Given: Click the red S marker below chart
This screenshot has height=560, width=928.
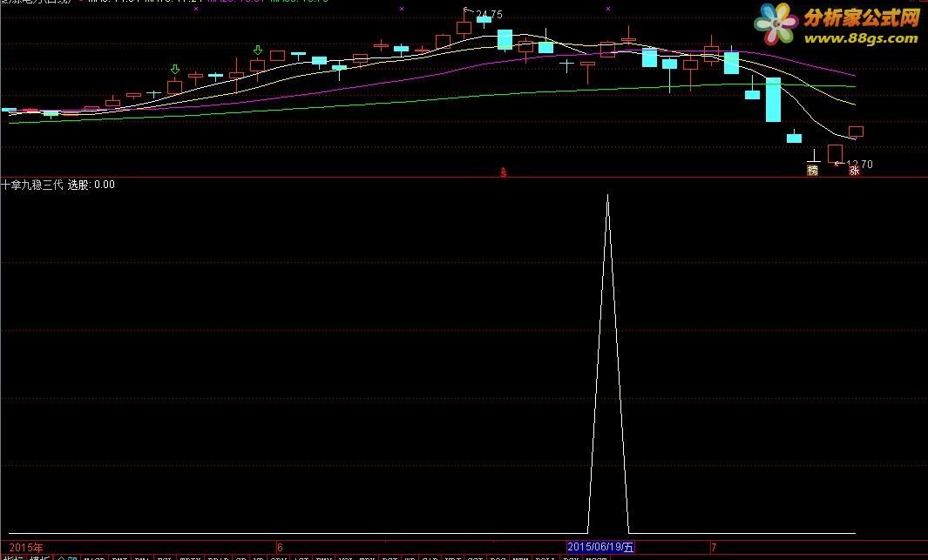Looking at the screenshot, I should (503, 172).
